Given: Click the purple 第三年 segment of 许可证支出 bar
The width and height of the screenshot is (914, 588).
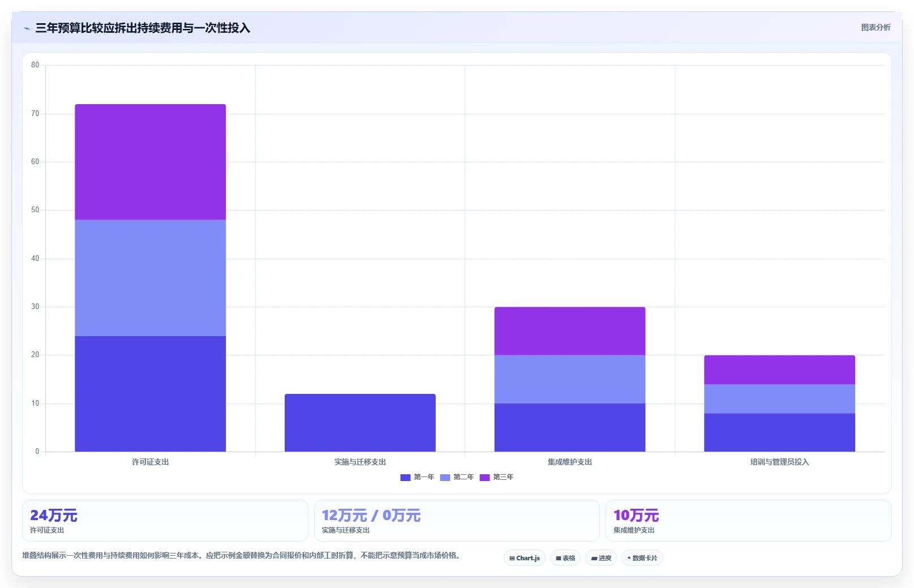Looking at the screenshot, I should pyautogui.click(x=151, y=162).
